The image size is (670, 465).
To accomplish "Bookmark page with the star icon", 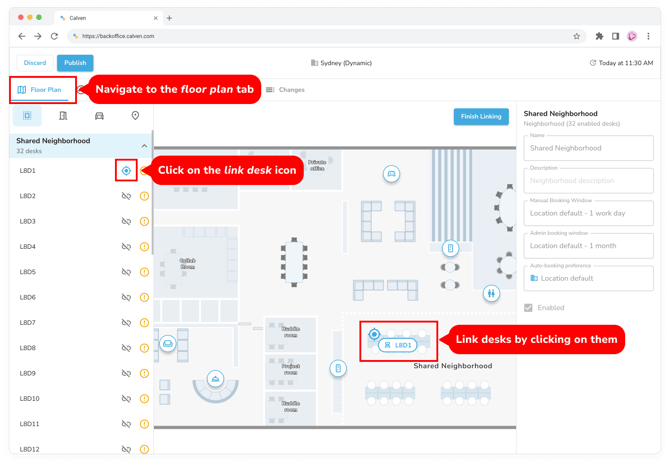I will pyautogui.click(x=577, y=36).
